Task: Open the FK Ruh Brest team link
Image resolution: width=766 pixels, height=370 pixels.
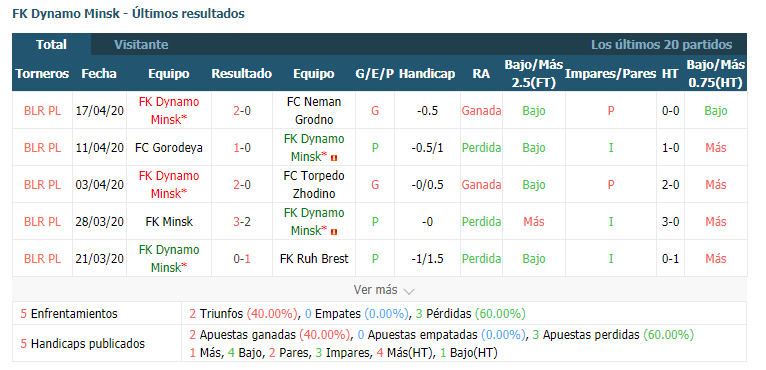Action: (314, 259)
